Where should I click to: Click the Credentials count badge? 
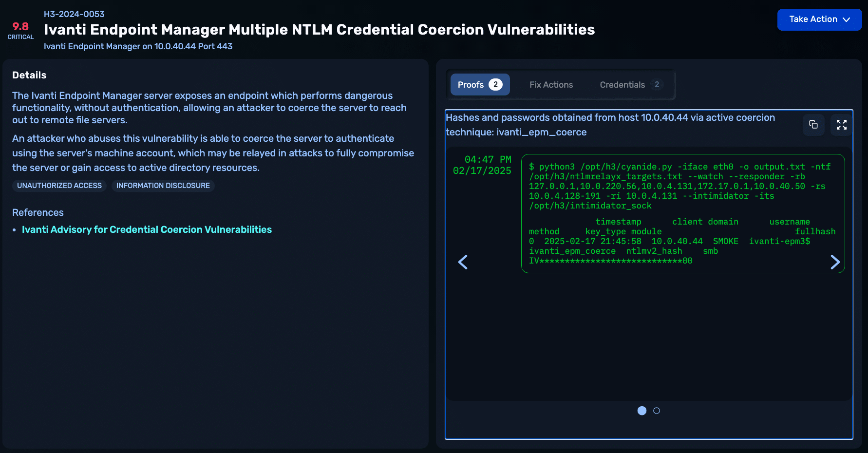pos(657,84)
